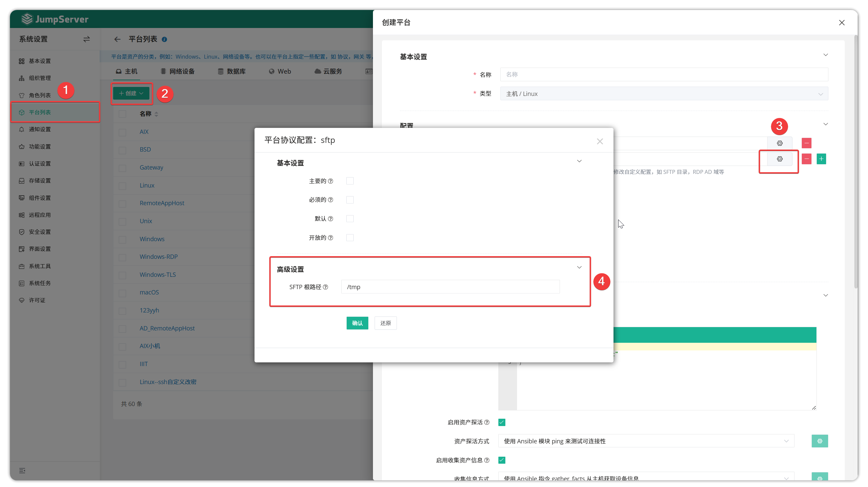Image resolution: width=868 pixels, height=487 pixels.
Task: Remove a protocol using the red minus icon
Action: (x=806, y=159)
